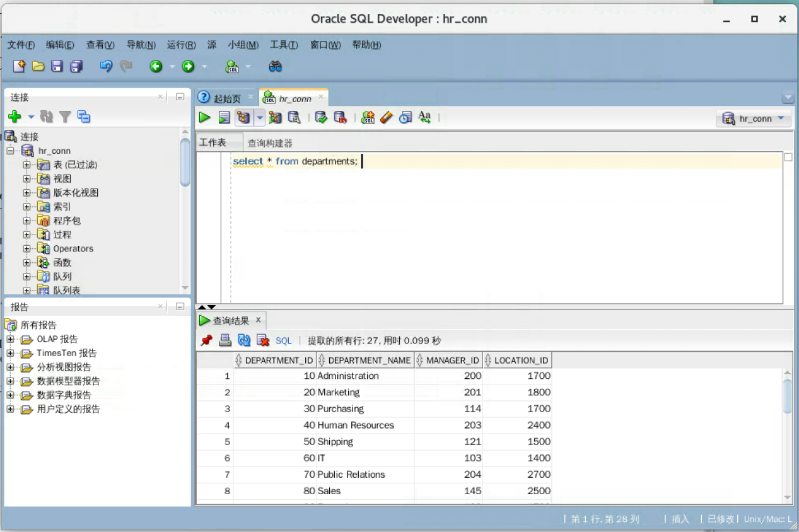Switch to the 起始页 tab
Screen dimensions: 799x532
point(227,99)
